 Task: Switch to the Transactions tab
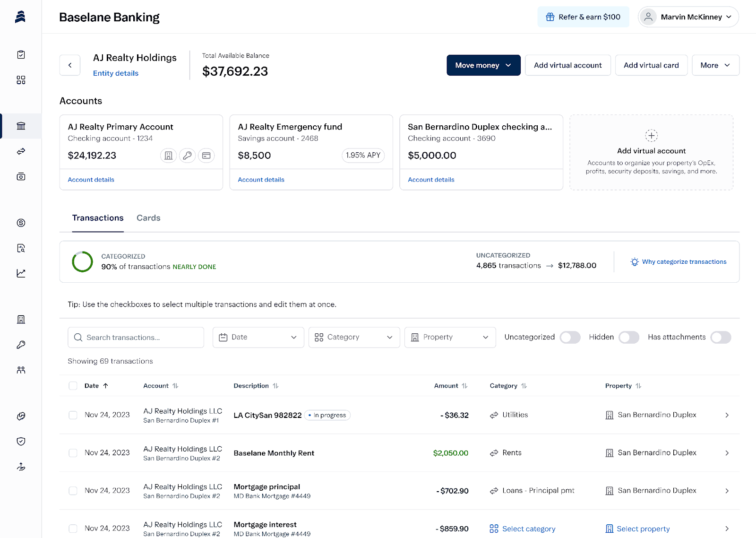pos(98,218)
